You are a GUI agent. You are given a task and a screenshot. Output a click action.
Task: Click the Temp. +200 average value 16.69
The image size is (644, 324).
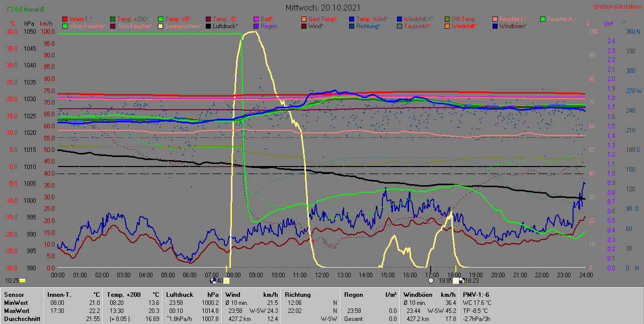151,319
